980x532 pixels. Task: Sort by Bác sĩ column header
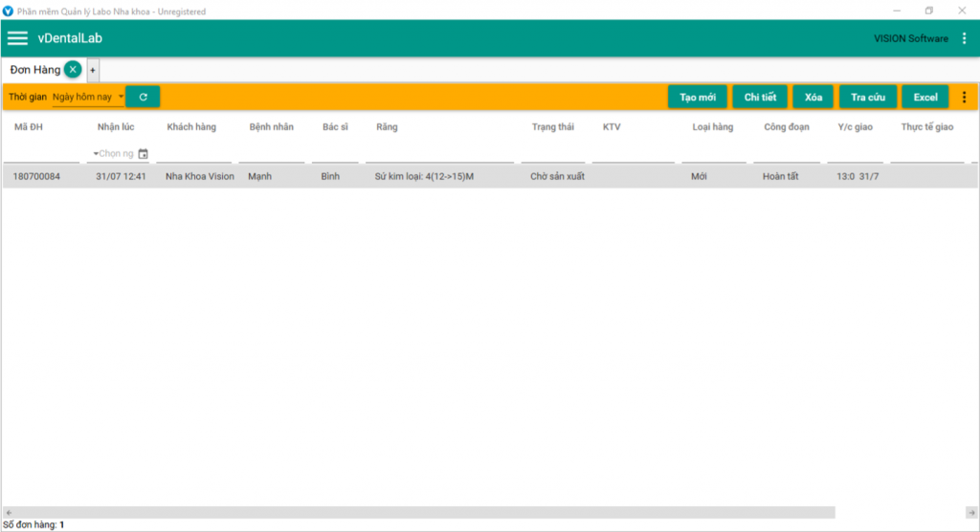tap(335, 127)
